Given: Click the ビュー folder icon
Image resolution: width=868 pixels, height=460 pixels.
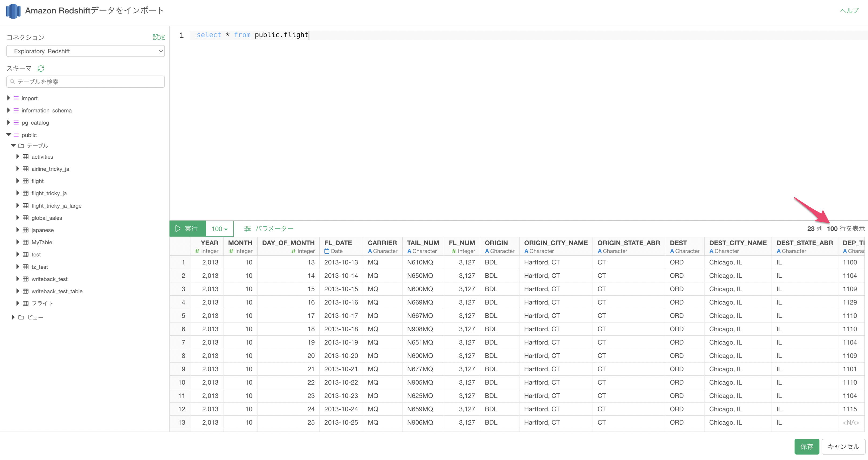Looking at the screenshot, I should (x=21, y=317).
